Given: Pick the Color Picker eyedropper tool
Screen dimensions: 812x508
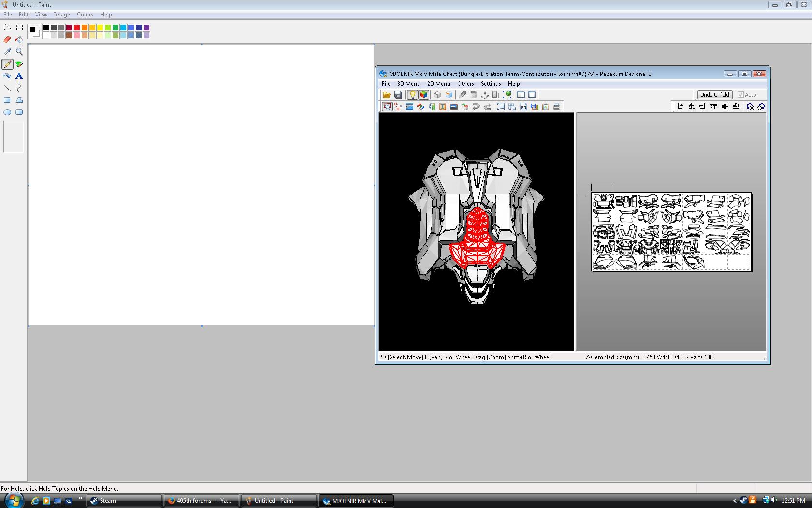Looking at the screenshot, I should 7,52.
